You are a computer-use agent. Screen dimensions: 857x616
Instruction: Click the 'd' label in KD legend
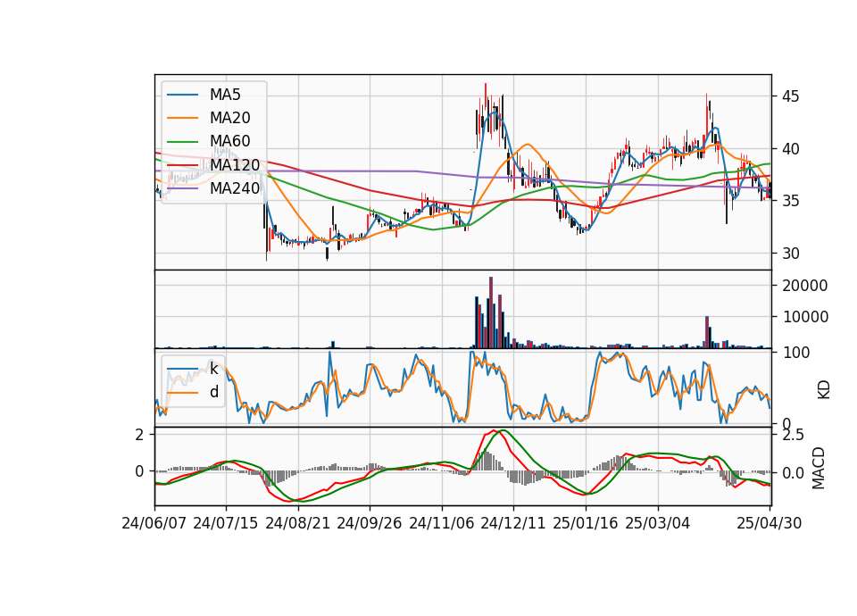213,392
